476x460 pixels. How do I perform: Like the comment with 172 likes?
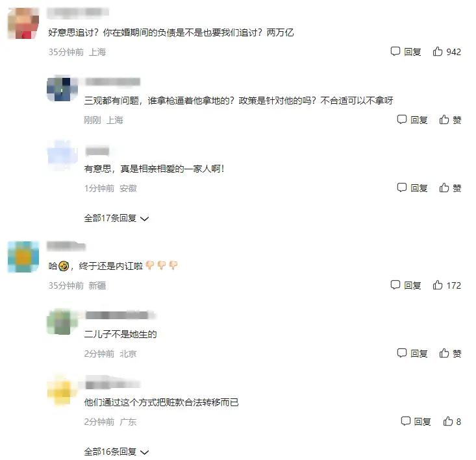[x=447, y=285]
